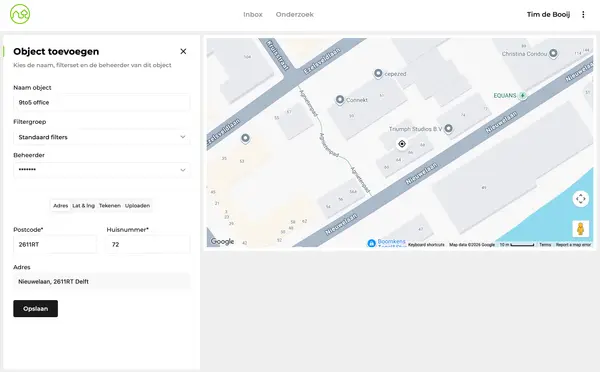
Task: Click the cepezed map marker
Action: click(378, 73)
